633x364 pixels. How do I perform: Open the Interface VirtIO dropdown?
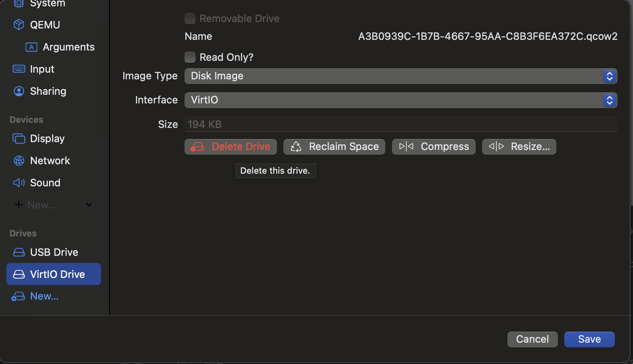pyautogui.click(x=400, y=100)
